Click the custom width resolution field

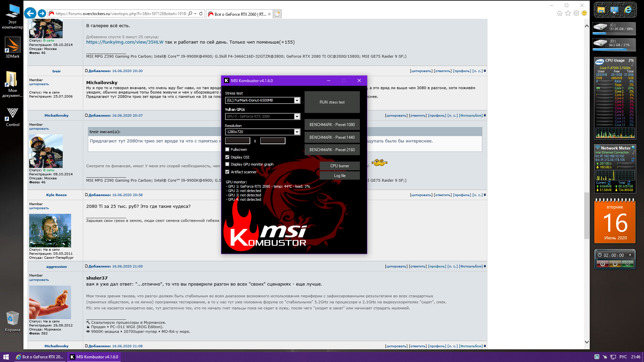pyautogui.click(x=237, y=141)
